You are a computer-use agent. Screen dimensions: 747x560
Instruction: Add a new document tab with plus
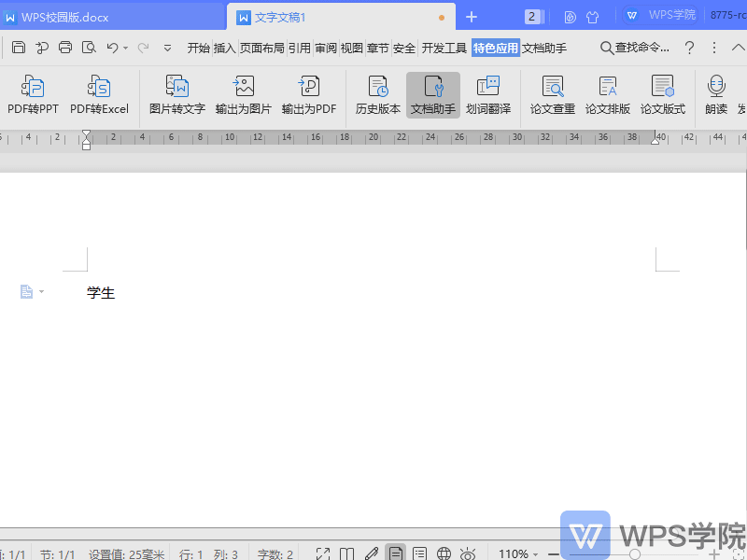[472, 18]
